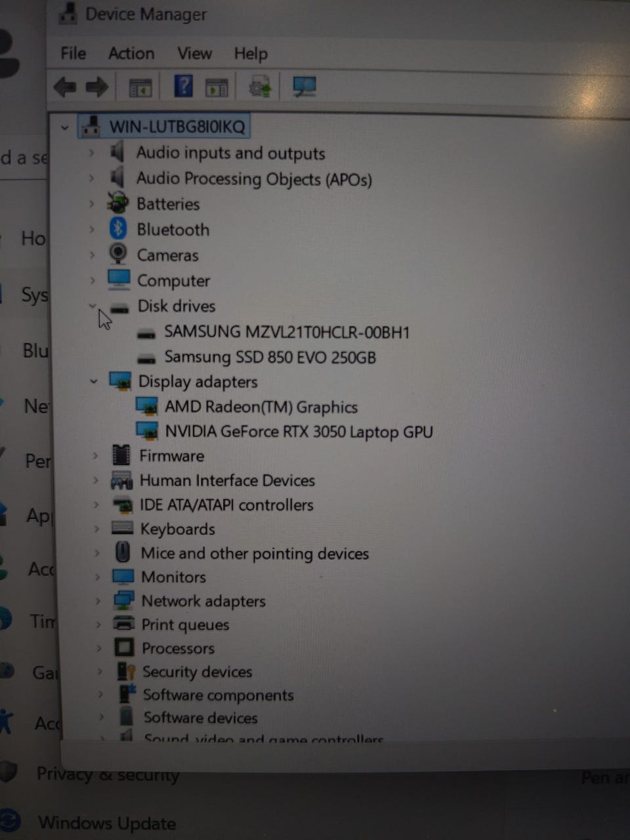630x840 pixels.
Task: Collapse the WIN-LUTBG8I0IKQ root node
Action: (64, 127)
